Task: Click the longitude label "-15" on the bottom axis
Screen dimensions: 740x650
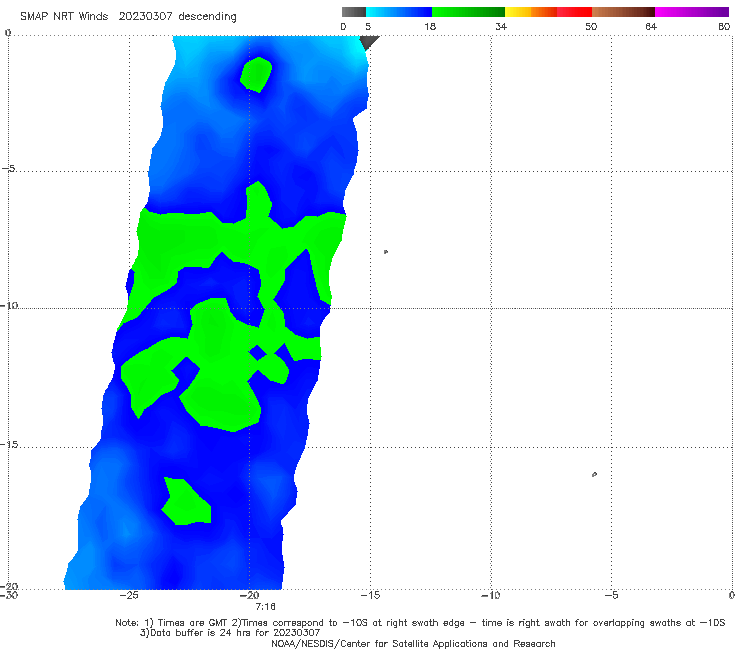Action: pyautogui.click(x=370, y=595)
